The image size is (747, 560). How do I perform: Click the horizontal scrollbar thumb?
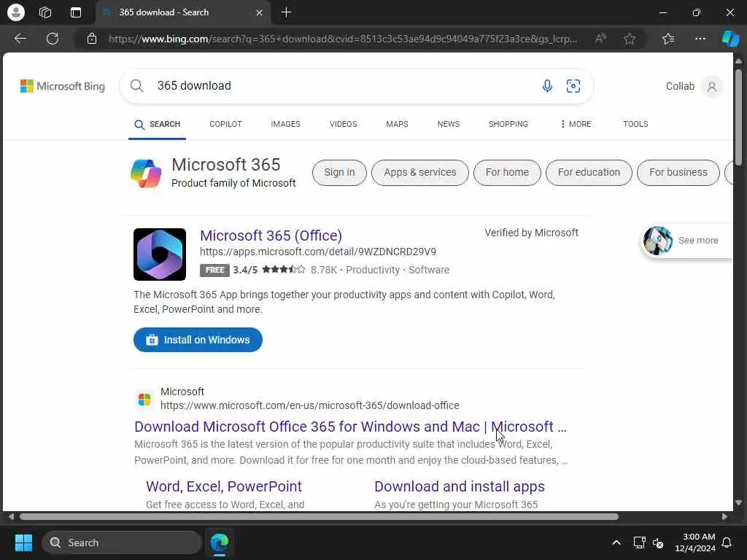319,517
